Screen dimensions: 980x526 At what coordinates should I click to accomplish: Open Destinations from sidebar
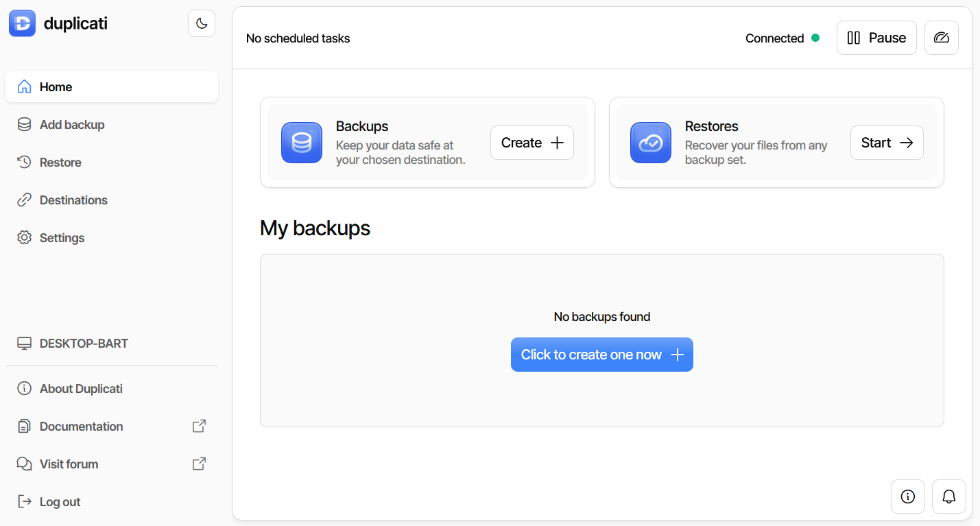click(x=73, y=200)
